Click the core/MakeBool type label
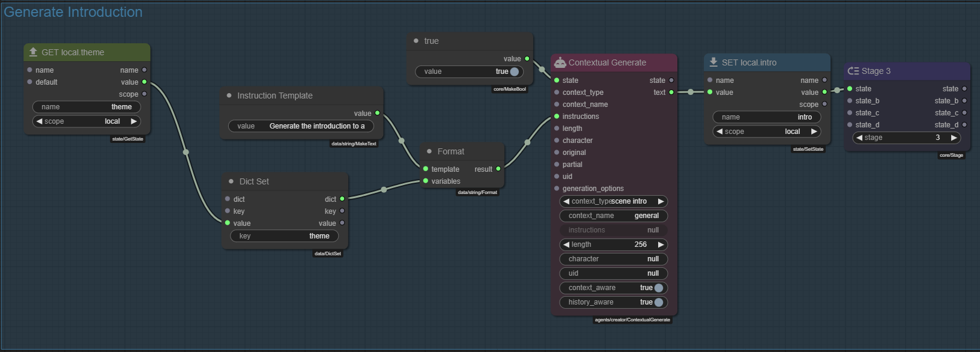The image size is (980, 352). point(510,89)
